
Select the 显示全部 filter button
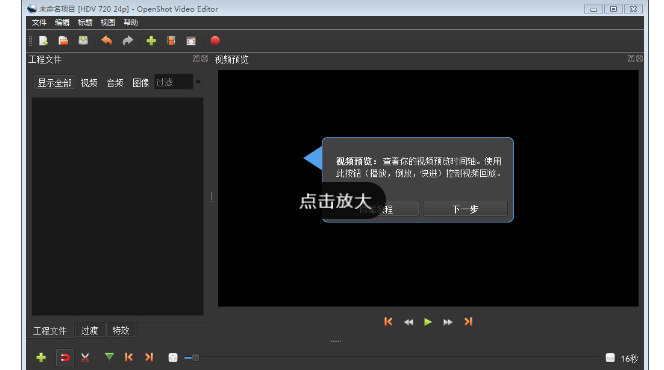[55, 83]
